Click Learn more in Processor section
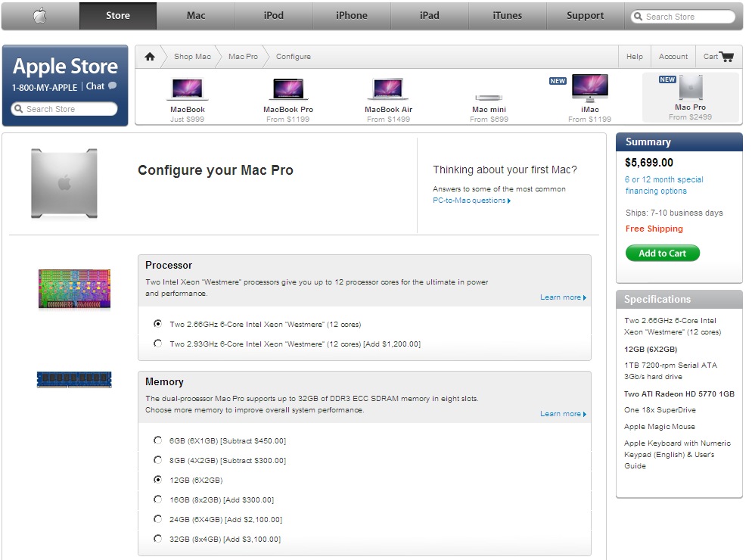 [563, 297]
